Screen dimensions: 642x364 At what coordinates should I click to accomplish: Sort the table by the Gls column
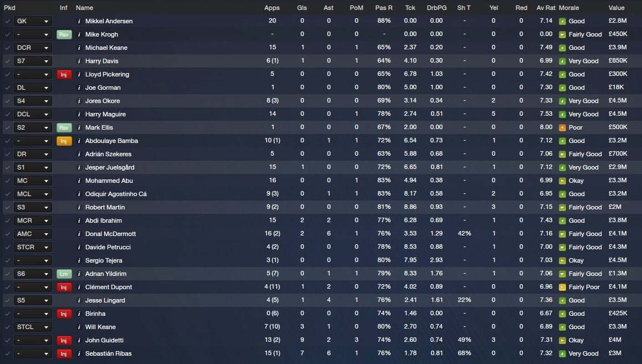tap(302, 8)
